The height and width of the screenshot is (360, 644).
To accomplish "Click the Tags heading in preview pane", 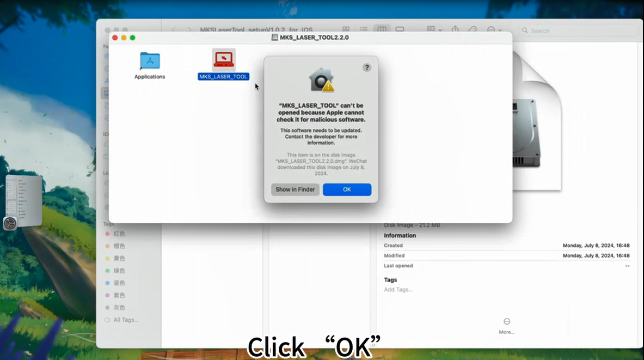I will [x=390, y=280].
